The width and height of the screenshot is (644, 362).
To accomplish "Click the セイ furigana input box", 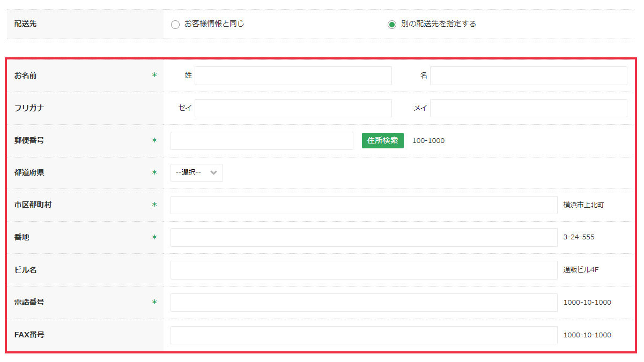I will [x=293, y=108].
